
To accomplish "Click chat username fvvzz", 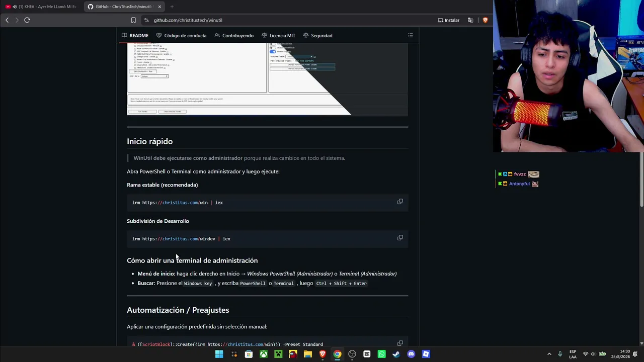I will coord(520,174).
